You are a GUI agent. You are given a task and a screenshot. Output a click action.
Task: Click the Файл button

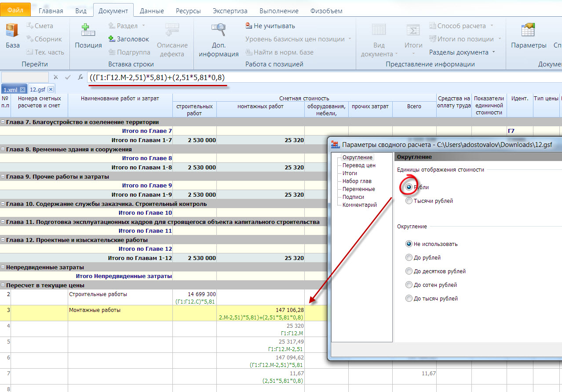(x=15, y=9)
